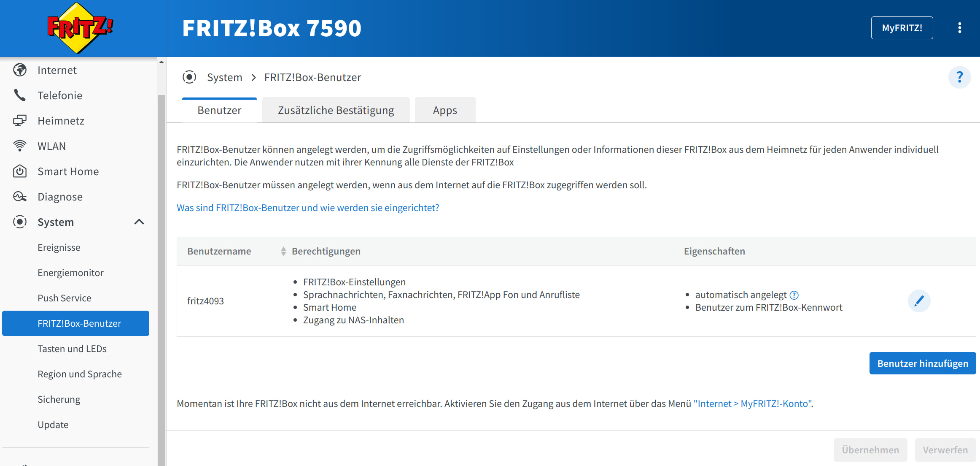Click the Internet globe icon in sidebar
This screenshot has height=466, width=980.
pos(20,70)
